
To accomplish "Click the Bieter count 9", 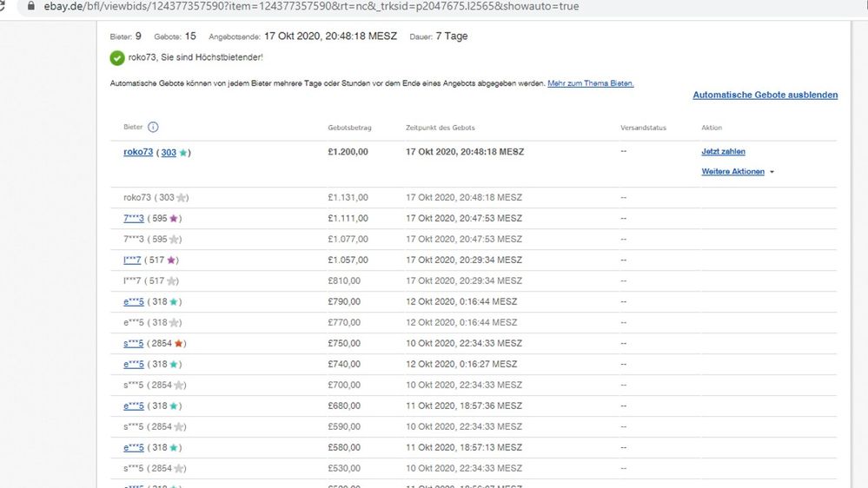I will (x=138, y=36).
